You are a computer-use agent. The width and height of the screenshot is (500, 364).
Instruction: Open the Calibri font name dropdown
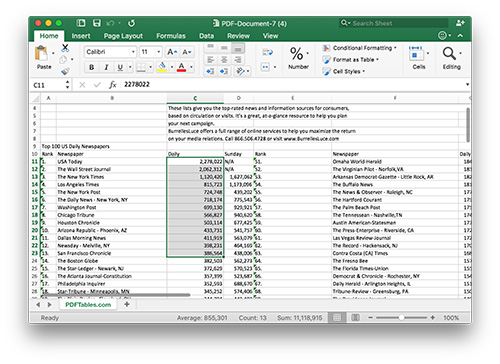(133, 52)
